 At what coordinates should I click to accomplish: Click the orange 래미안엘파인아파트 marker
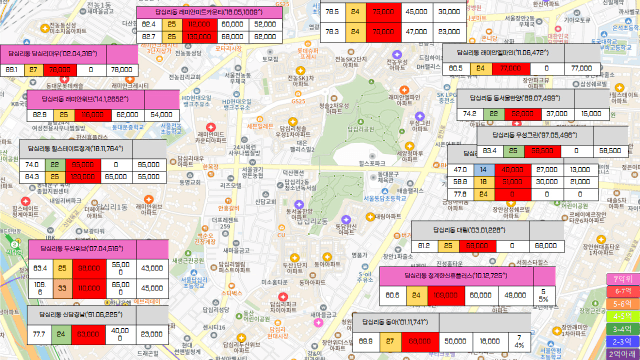click(404, 90)
